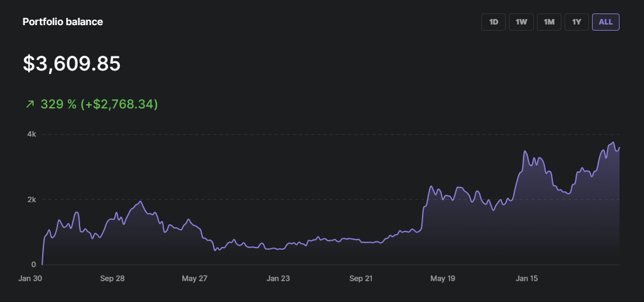Screen dimensions: 644x302
Task: Click the green upward trend arrow icon
Action: (x=29, y=105)
